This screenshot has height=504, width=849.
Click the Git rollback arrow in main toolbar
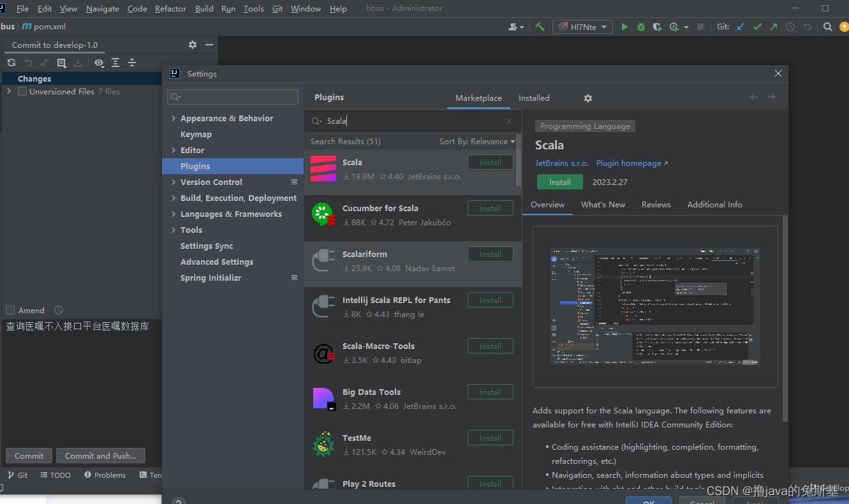point(807,27)
